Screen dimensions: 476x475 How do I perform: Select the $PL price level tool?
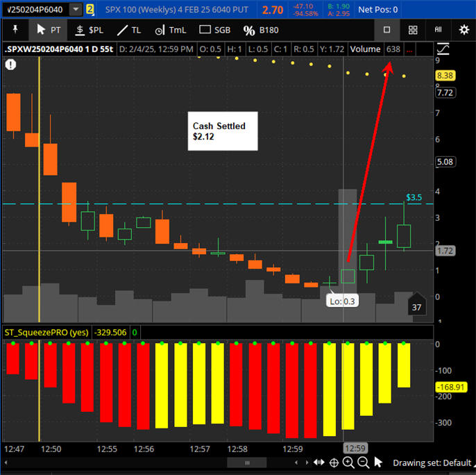click(90, 30)
